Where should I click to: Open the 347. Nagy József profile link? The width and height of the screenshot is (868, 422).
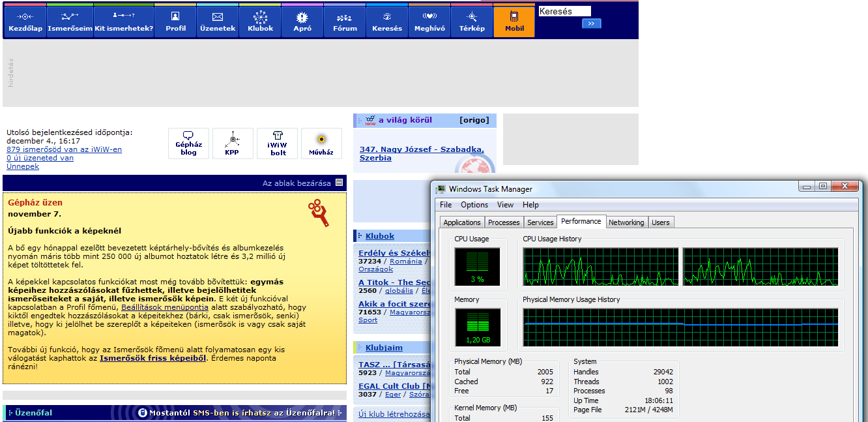coord(422,153)
